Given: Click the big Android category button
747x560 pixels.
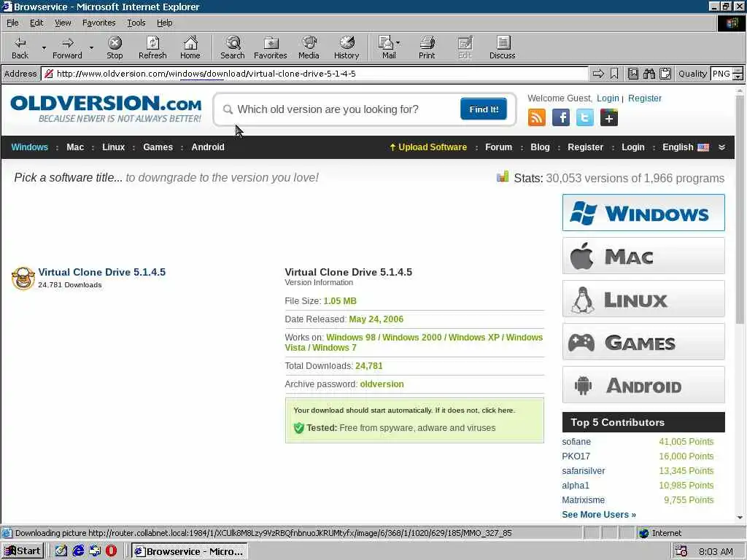Looking at the screenshot, I should pyautogui.click(x=643, y=385).
